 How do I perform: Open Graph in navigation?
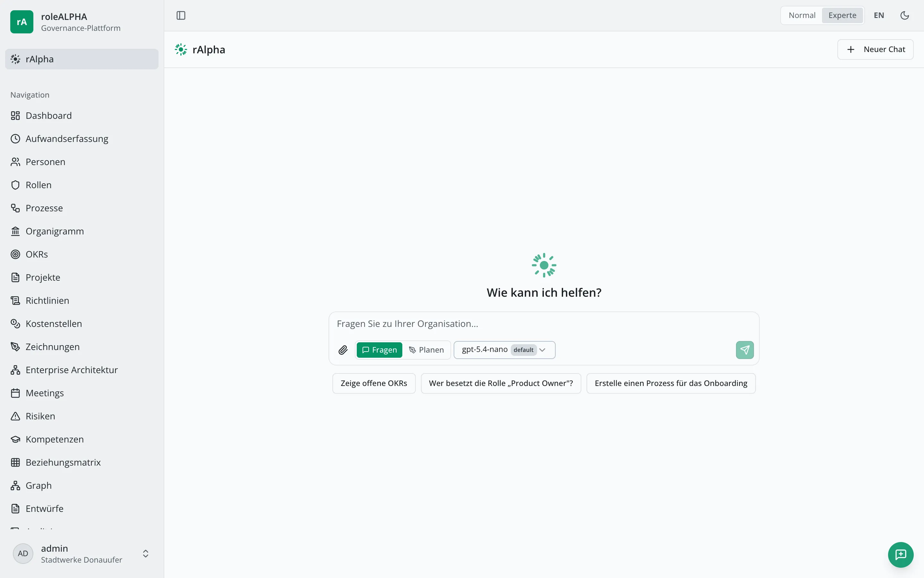(82, 486)
